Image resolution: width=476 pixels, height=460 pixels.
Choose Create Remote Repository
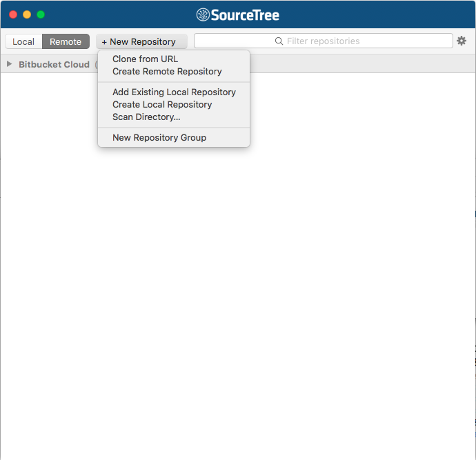click(174, 72)
